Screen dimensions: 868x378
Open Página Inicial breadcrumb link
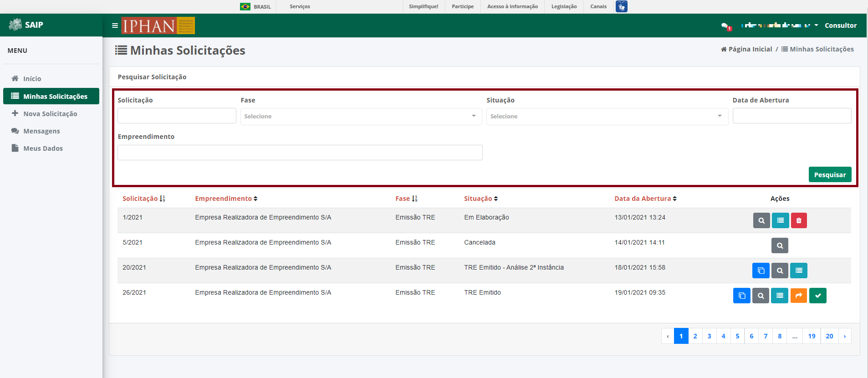pyautogui.click(x=746, y=49)
